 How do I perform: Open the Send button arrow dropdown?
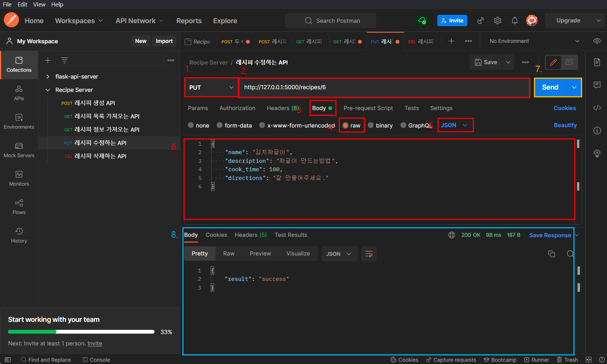[574, 87]
